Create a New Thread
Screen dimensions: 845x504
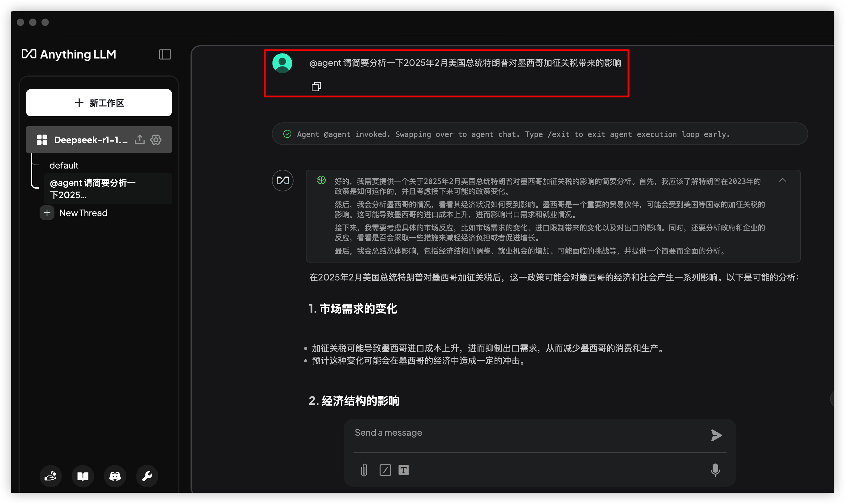(x=83, y=213)
